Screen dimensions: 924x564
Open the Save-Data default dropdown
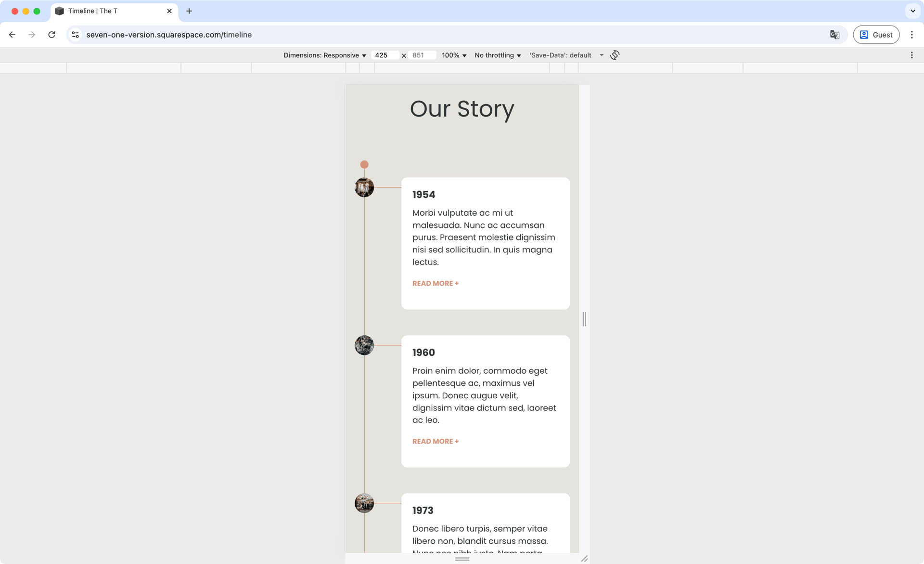[566, 55]
